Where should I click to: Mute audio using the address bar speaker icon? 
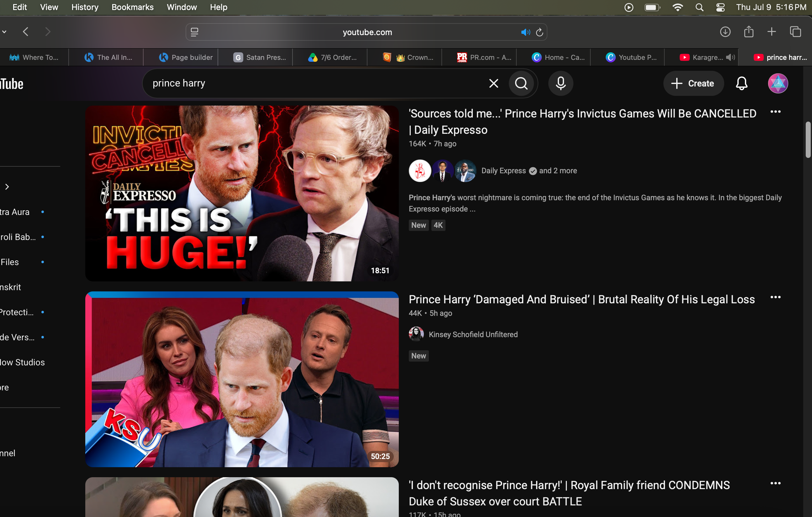pyautogui.click(x=525, y=32)
